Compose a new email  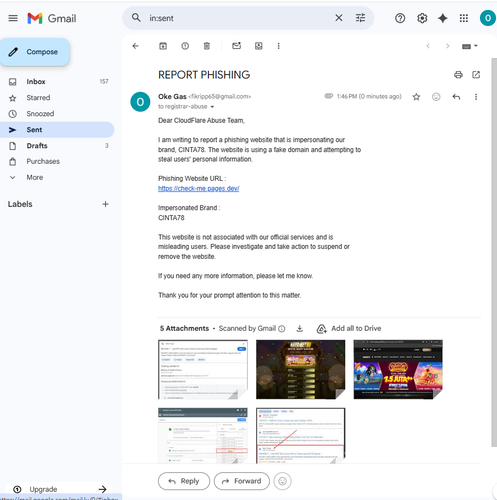coord(35,52)
